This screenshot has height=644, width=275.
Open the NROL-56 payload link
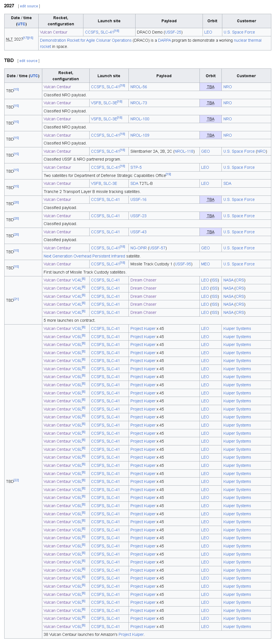coord(139,87)
